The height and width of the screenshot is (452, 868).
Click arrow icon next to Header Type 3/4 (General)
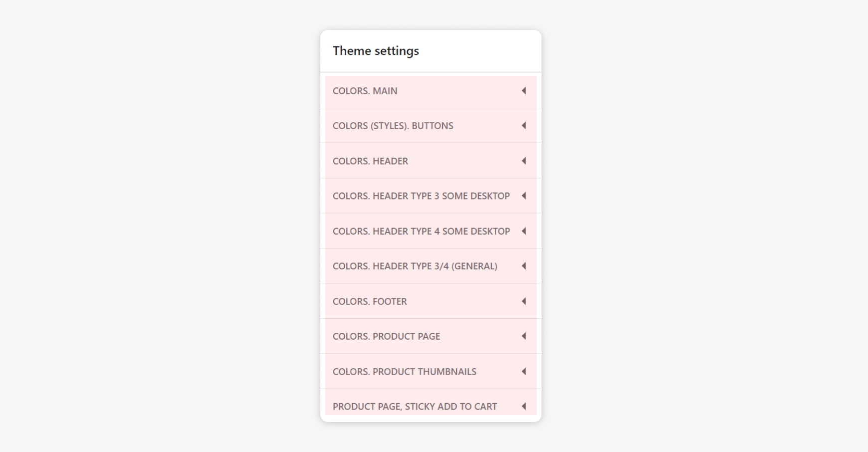[x=524, y=266]
